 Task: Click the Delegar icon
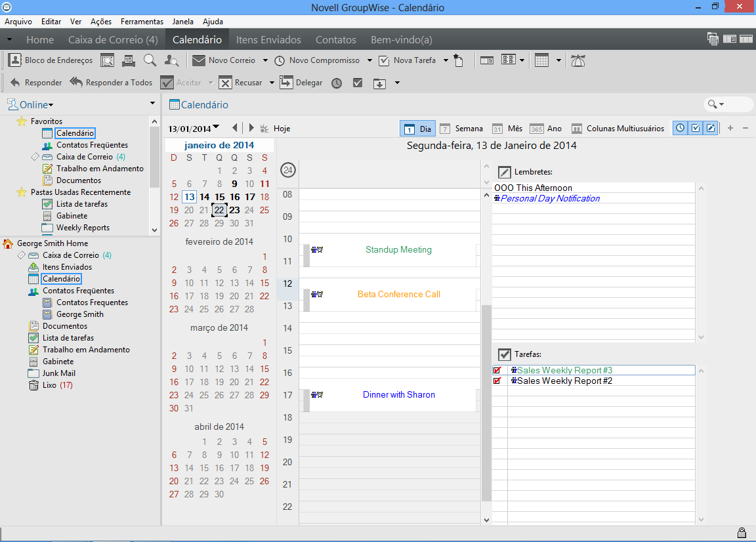(286, 83)
